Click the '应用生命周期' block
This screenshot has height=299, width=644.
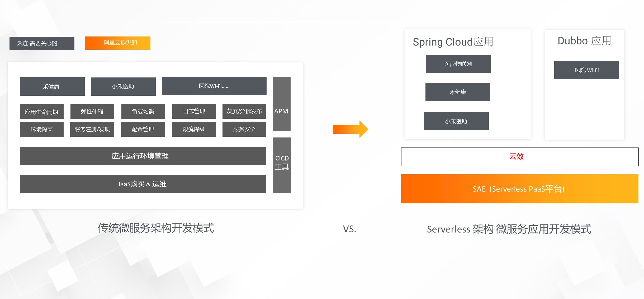pos(42,112)
